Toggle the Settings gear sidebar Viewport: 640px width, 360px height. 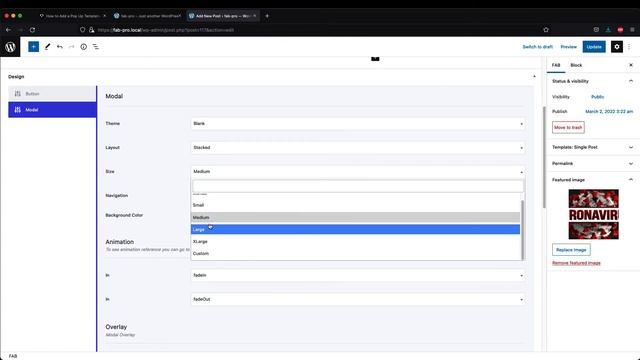pos(617,47)
